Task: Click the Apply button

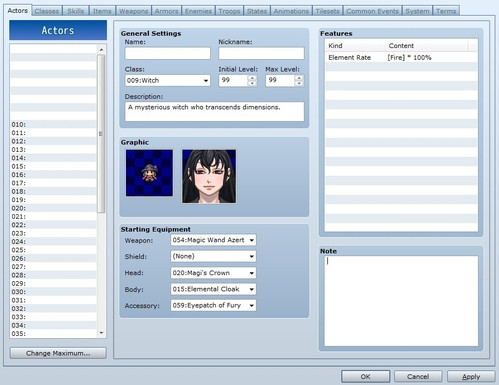Action: click(471, 377)
